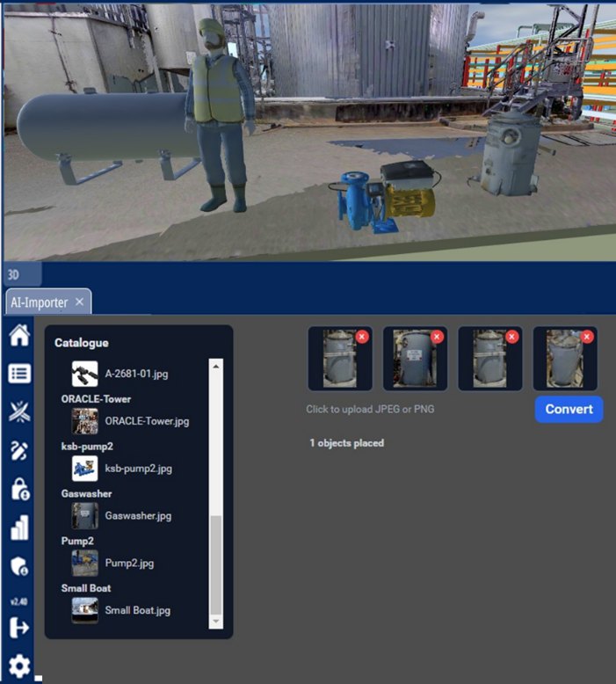Click the ORACLE-Tower group heading
This screenshot has width=616, height=684.
(x=96, y=399)
